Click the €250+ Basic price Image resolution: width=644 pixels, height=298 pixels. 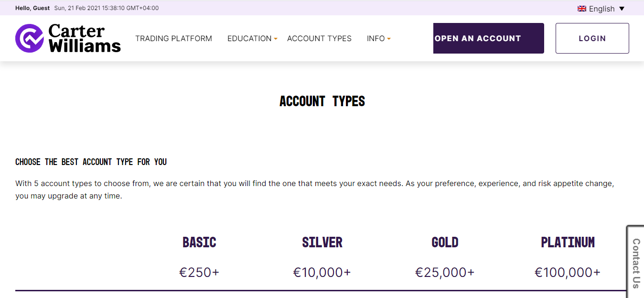click(x=199, y=272)
